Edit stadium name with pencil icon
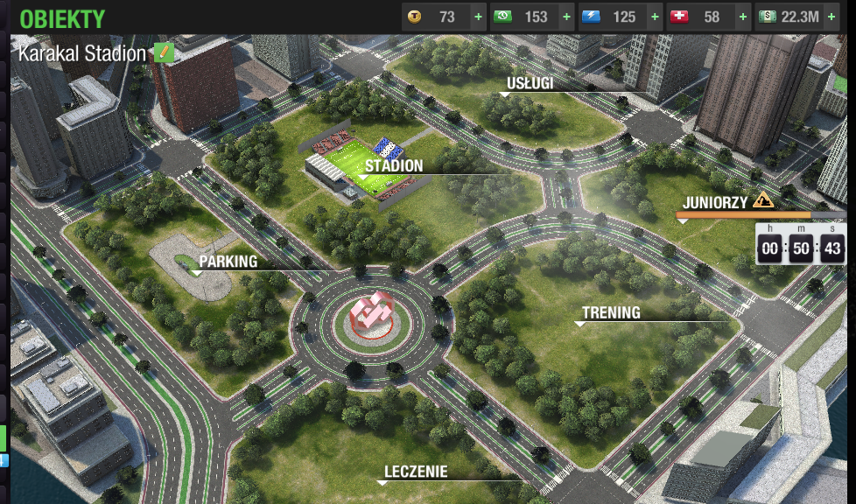 (x=164, y=53)
